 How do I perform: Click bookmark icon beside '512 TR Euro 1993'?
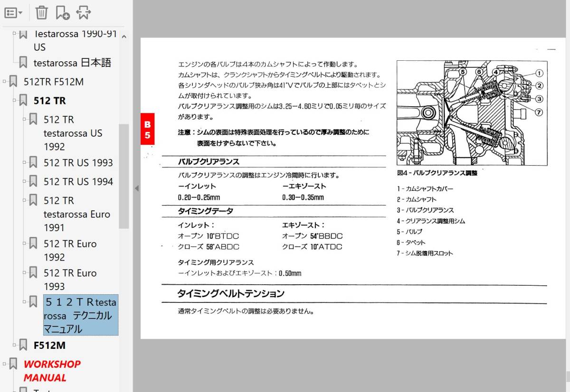(33, 273)
